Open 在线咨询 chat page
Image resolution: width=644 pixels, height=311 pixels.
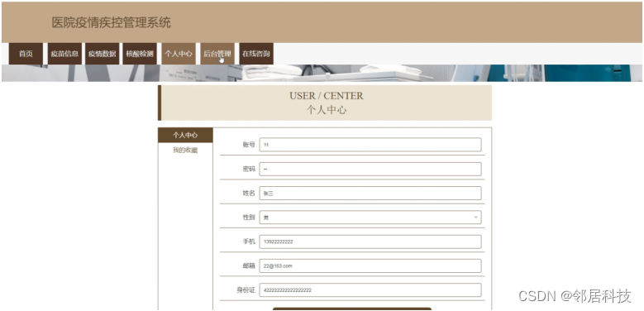[x=256, y=54]
